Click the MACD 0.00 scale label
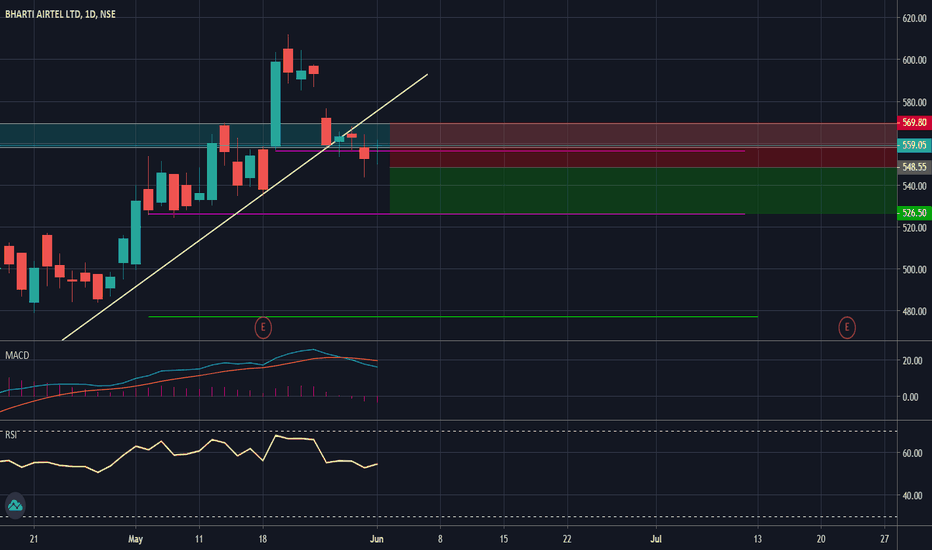932x550 pixels. 910,397
